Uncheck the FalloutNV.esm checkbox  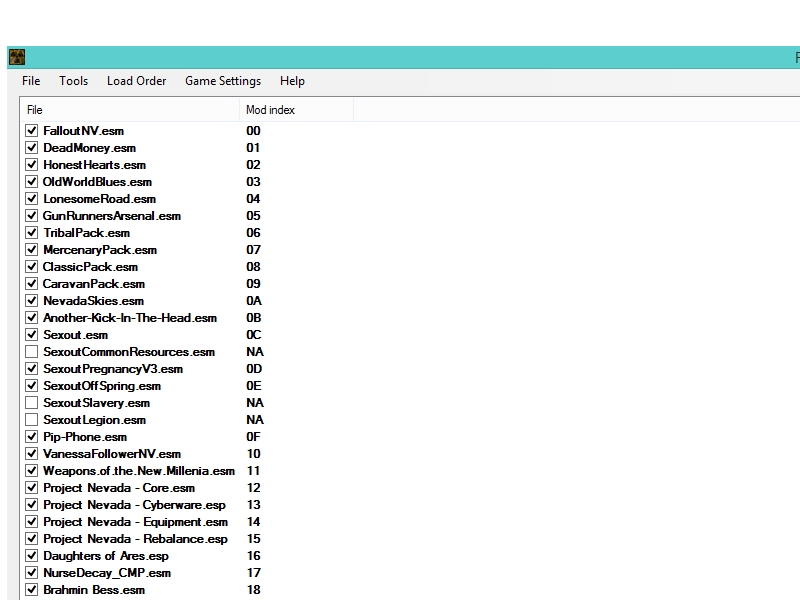point(32,131)
